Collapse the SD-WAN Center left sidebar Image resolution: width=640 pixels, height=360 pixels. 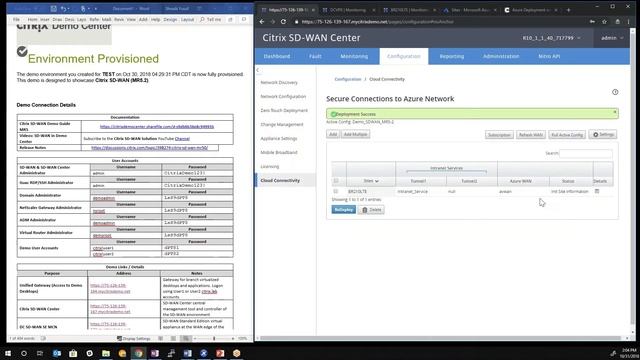(x=258, y=70)
